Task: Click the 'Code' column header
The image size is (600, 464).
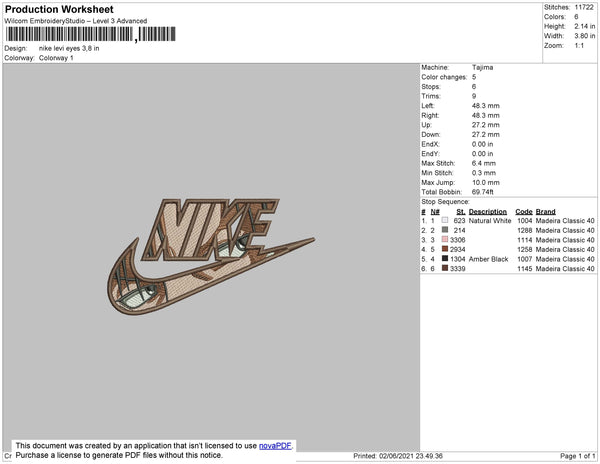Action: (524, 212)
